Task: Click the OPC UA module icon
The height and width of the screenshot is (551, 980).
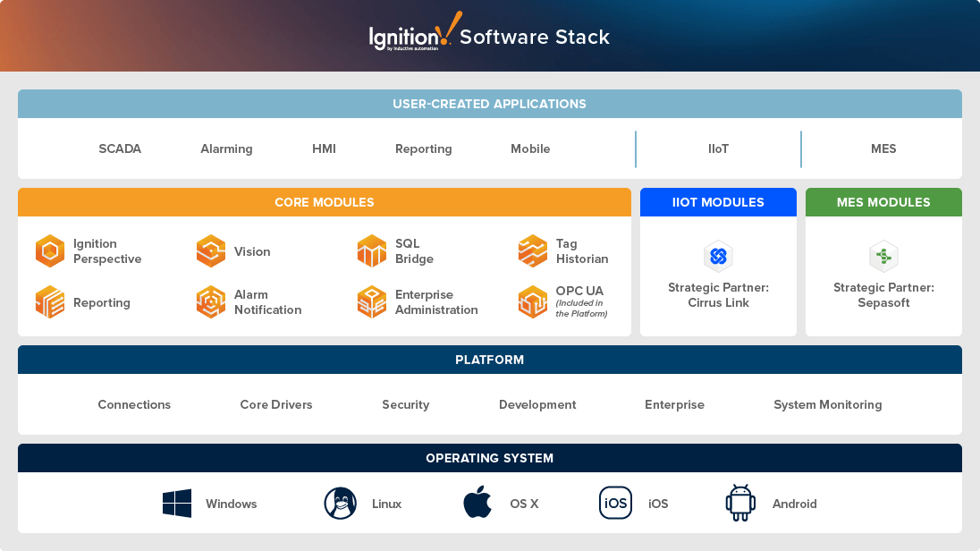Action: [533, 302]
